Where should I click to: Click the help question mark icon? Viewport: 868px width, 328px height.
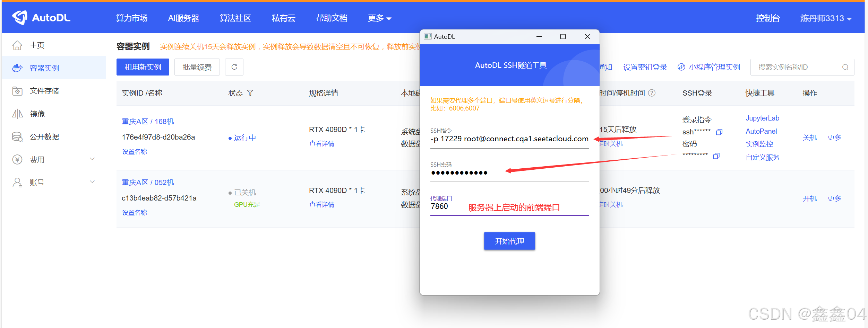[652, 93]
